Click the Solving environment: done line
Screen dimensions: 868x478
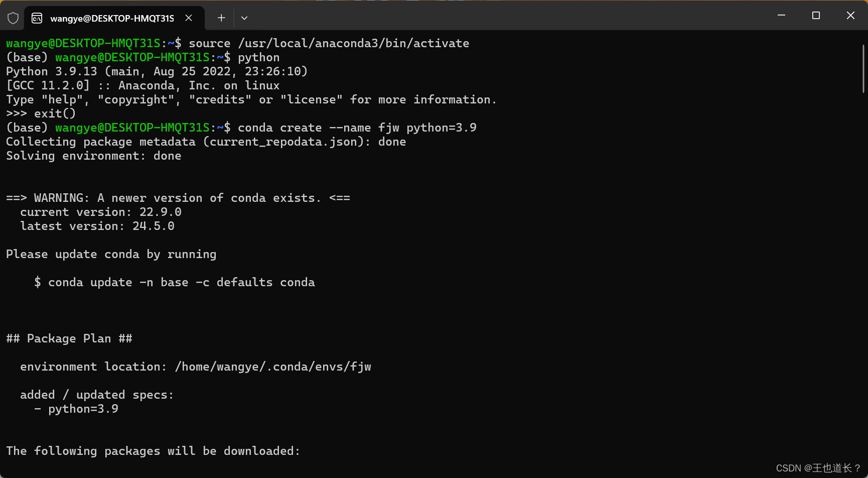(x=94, y=156)
